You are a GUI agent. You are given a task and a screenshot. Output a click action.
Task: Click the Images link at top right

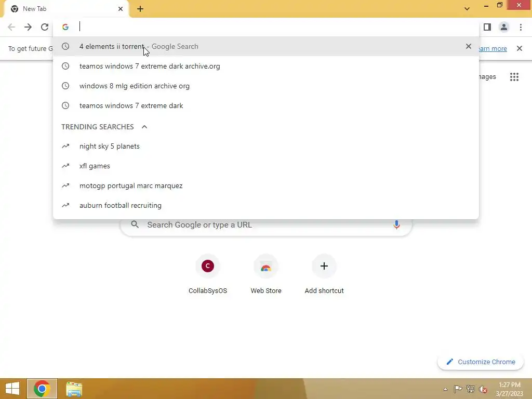[x=487, y=77]
